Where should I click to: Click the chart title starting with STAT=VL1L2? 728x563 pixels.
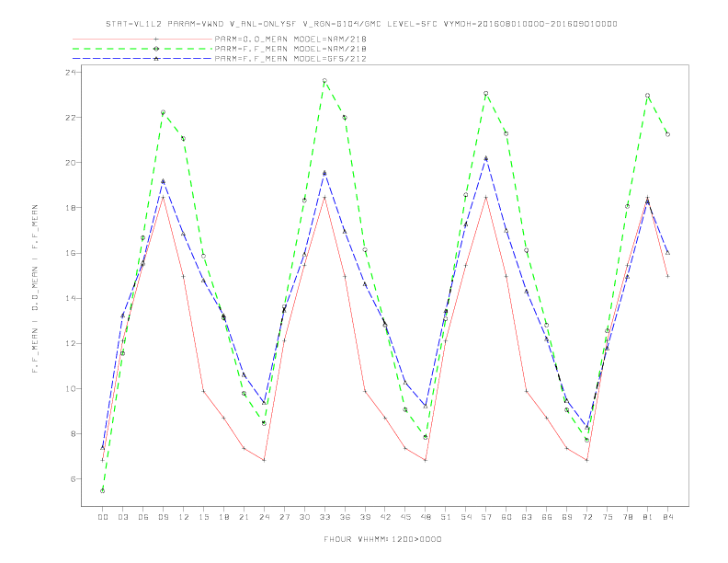point(361,24)
